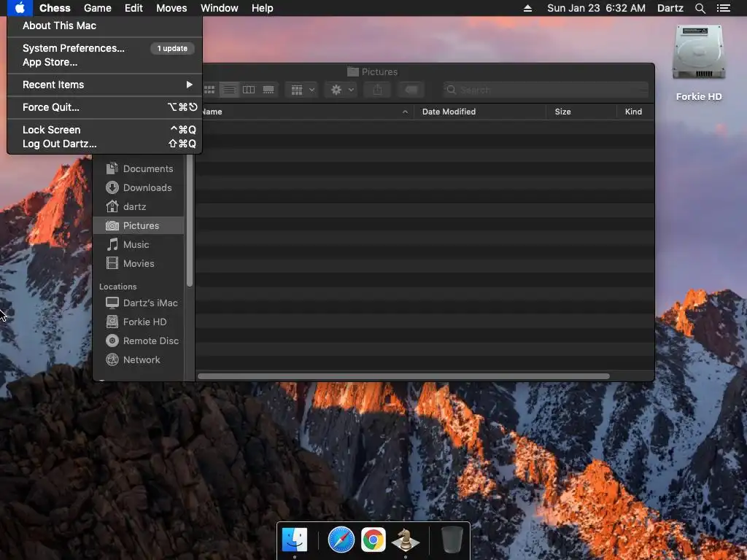
Task: Click the Locations section heading
Action: tap(117, 287)
